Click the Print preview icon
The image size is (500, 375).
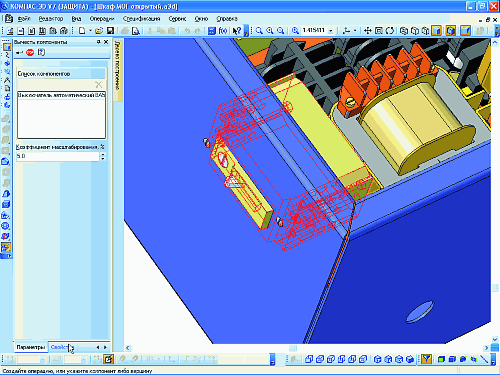click(135, 31)
